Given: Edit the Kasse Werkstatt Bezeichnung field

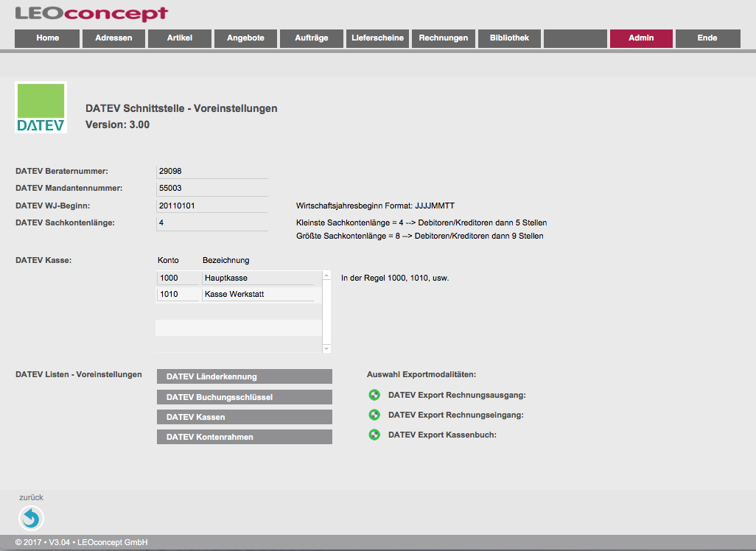Looking at the screenshot, I should (x=258, y=294).
